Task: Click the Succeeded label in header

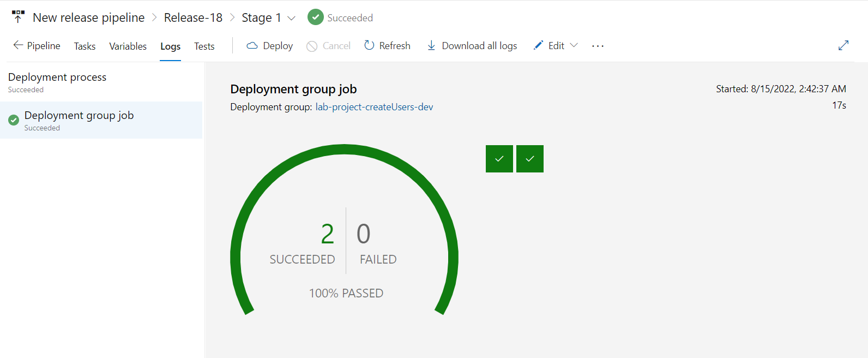Action: coord(350,18)
